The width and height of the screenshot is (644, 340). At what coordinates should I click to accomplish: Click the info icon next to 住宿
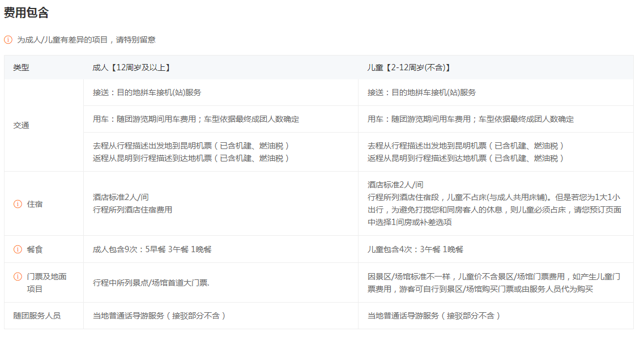(18, 204)
